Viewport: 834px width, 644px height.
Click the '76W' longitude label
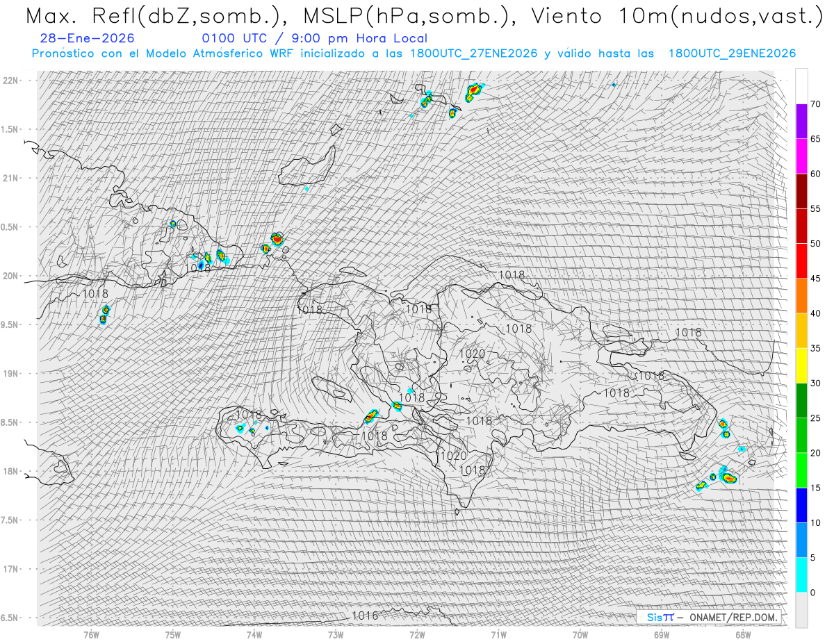[91, 635]
